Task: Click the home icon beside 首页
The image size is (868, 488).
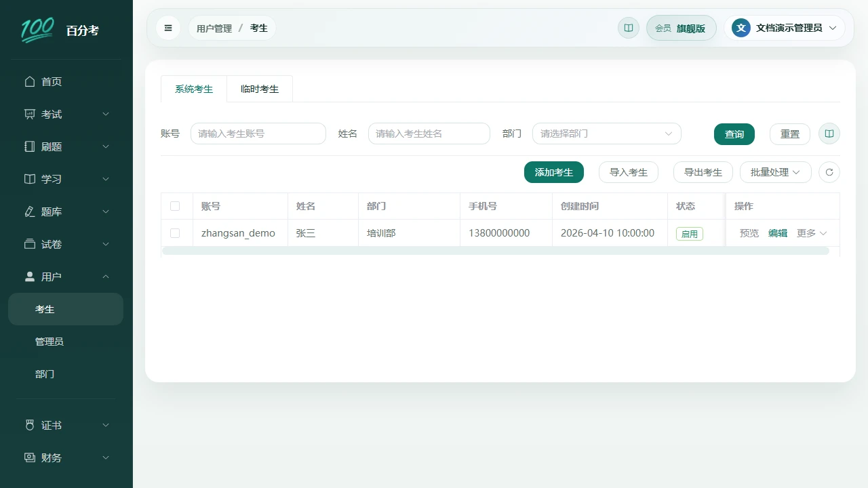Action: [29, 81]
